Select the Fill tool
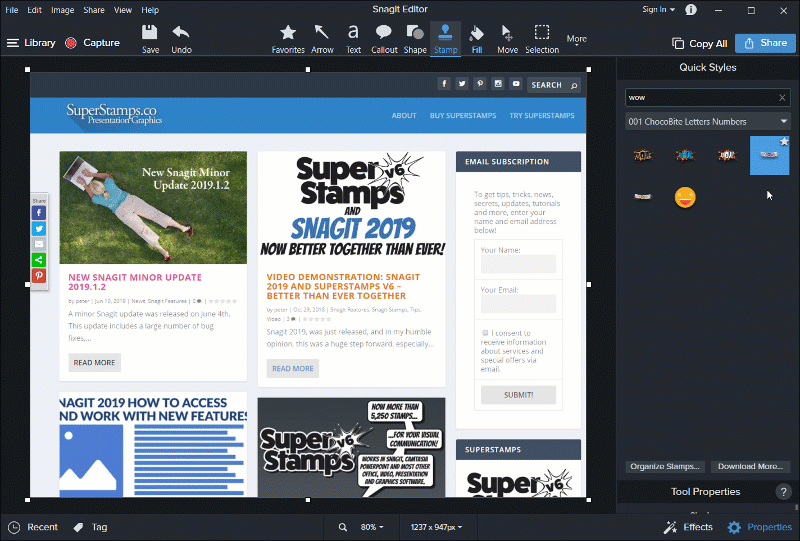The height and width of the screenshot is (541, 800). click(477, 39)
